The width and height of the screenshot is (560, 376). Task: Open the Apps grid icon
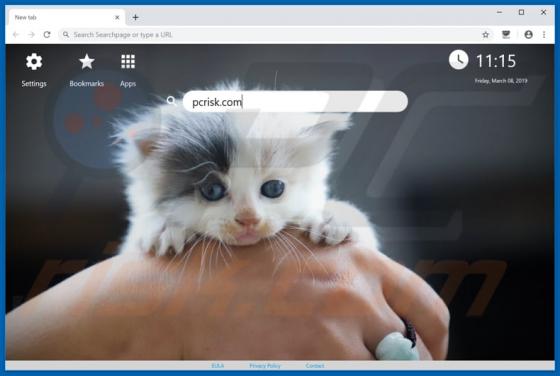click(x=128, y=61)
